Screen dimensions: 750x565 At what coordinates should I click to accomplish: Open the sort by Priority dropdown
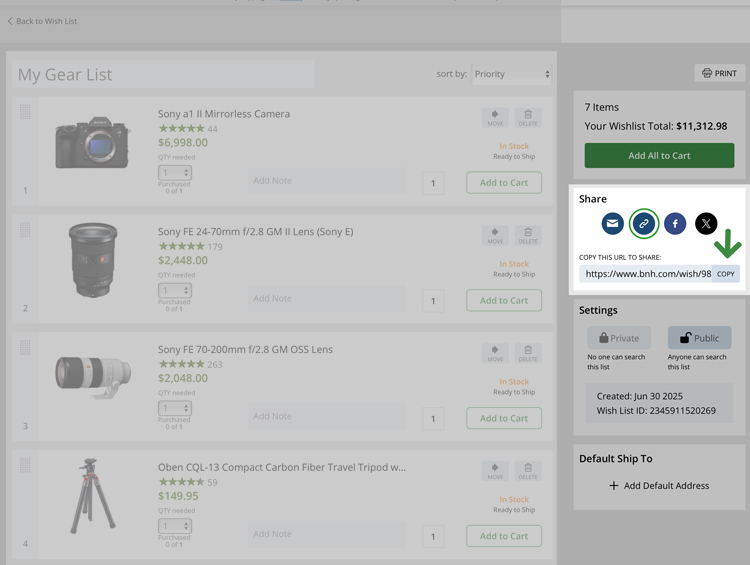point(512,74)
